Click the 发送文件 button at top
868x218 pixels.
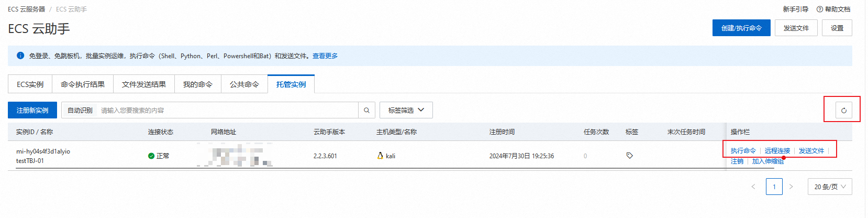(796, 28)
